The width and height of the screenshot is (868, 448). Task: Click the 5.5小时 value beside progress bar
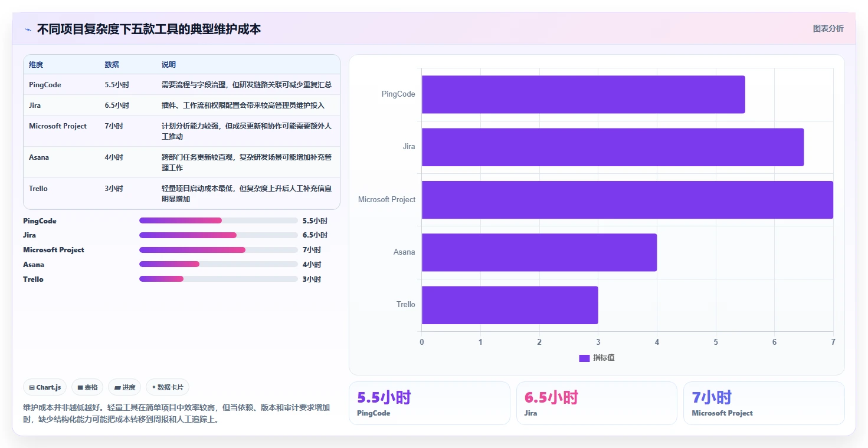315,221
